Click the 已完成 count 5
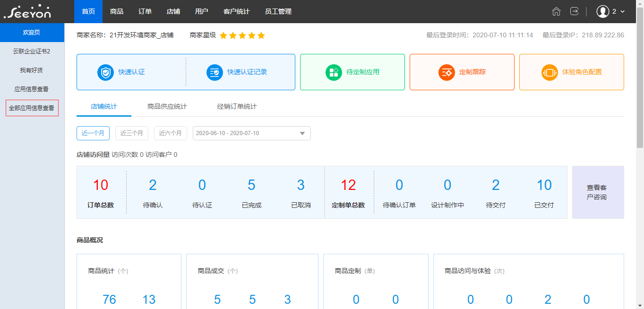The height and width of the screenshot is (309, 644). click(251, 185)
